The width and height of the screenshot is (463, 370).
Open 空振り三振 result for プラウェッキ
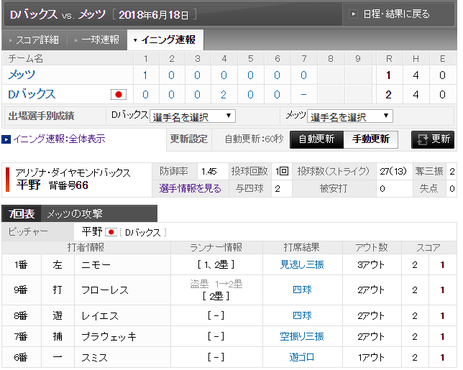pyautogui.click(x=302, y=337)
